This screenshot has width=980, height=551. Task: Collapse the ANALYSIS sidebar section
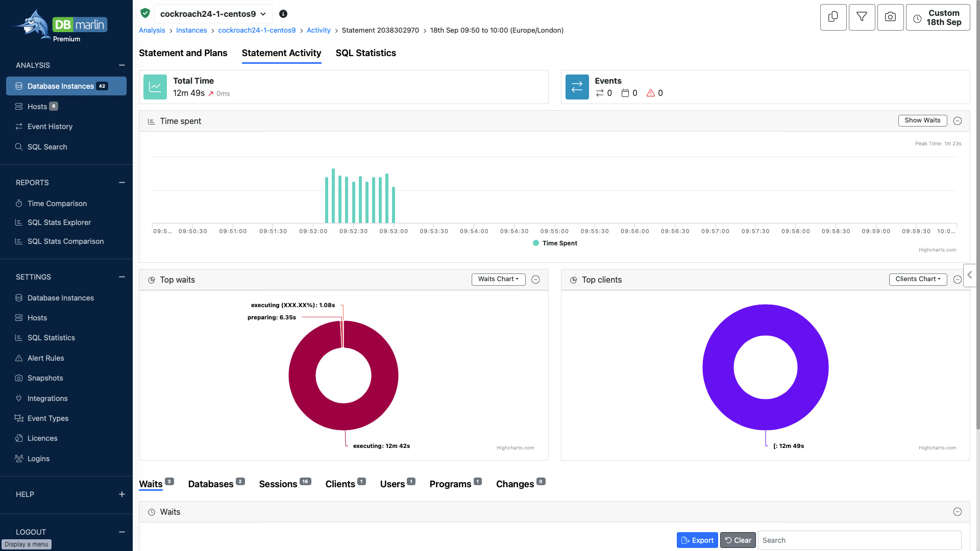click(x=122, y=65)
